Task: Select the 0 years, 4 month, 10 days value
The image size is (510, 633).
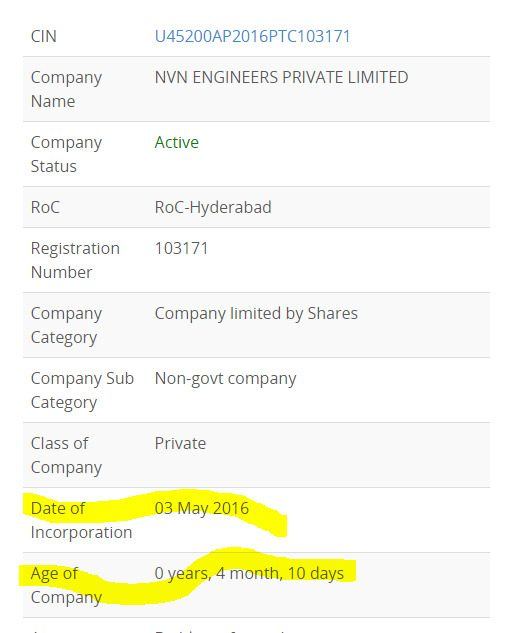Action: [250, 574]
